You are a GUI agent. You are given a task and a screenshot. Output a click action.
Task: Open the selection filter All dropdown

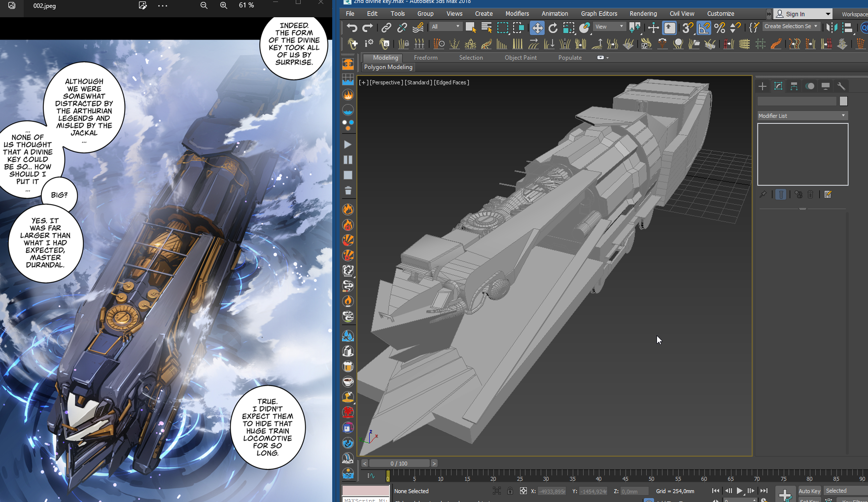tap(446, 27)
